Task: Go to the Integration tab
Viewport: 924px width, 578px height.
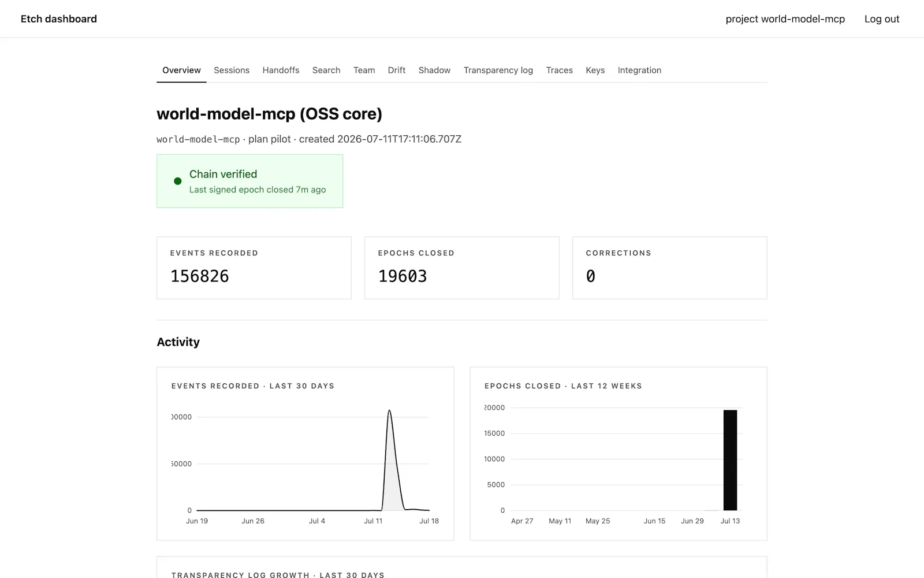Action: 639,70
